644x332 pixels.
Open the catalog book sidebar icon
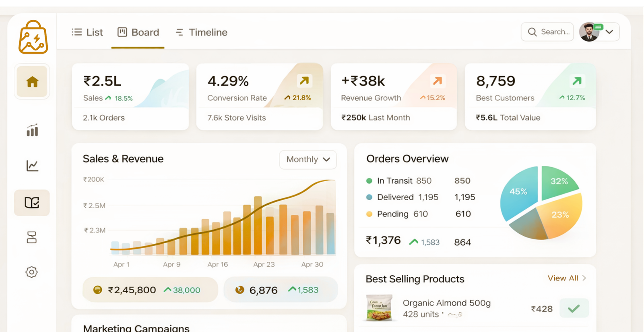[x=32, y=203]
